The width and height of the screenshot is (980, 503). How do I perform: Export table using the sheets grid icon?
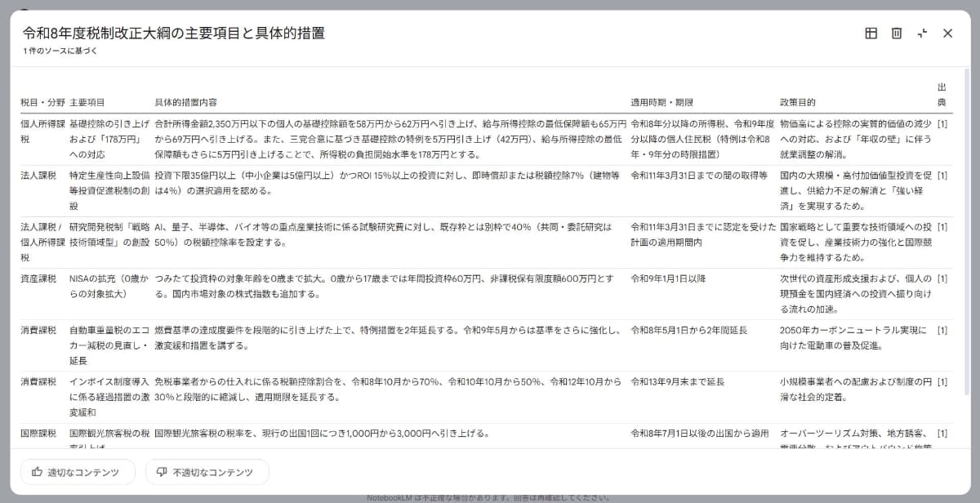coord(871,33)
